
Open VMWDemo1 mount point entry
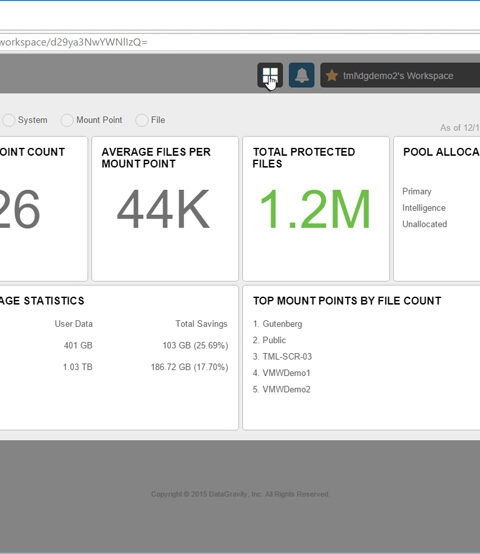pos(286,373)
